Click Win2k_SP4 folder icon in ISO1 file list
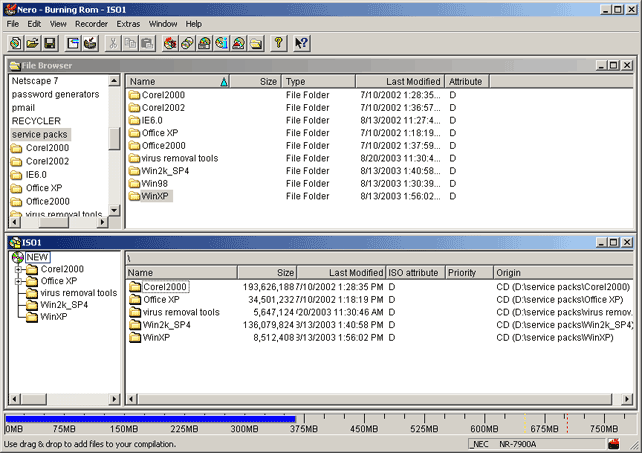642x453 pixels. click(135, 325)
